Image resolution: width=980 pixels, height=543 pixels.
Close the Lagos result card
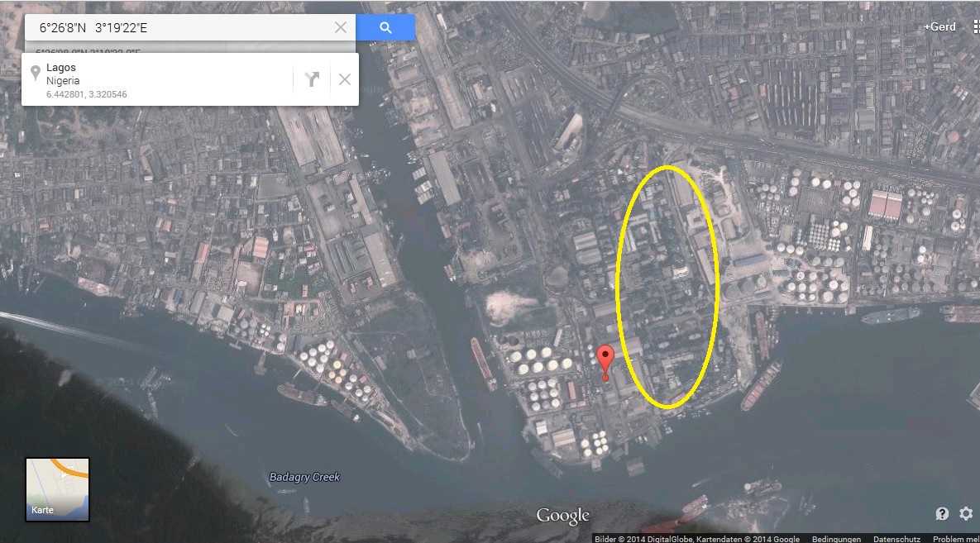(345, 79)
